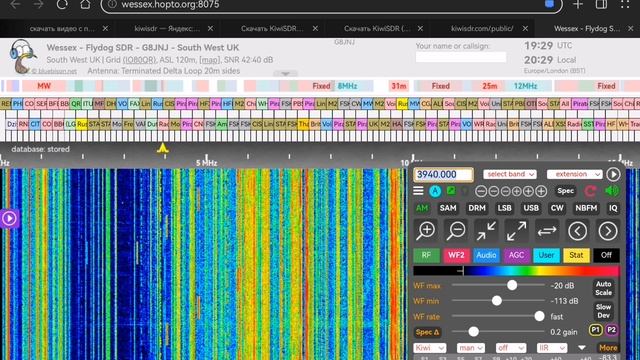Click the circled right chevron icon

point(608,231)
